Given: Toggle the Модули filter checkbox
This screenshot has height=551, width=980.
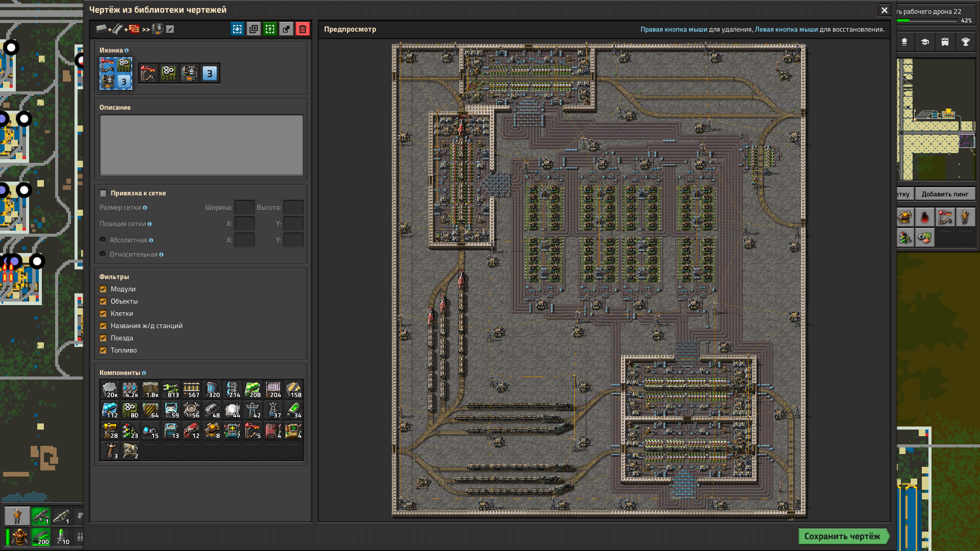Looking at the screenshot, I should (103, 289).
